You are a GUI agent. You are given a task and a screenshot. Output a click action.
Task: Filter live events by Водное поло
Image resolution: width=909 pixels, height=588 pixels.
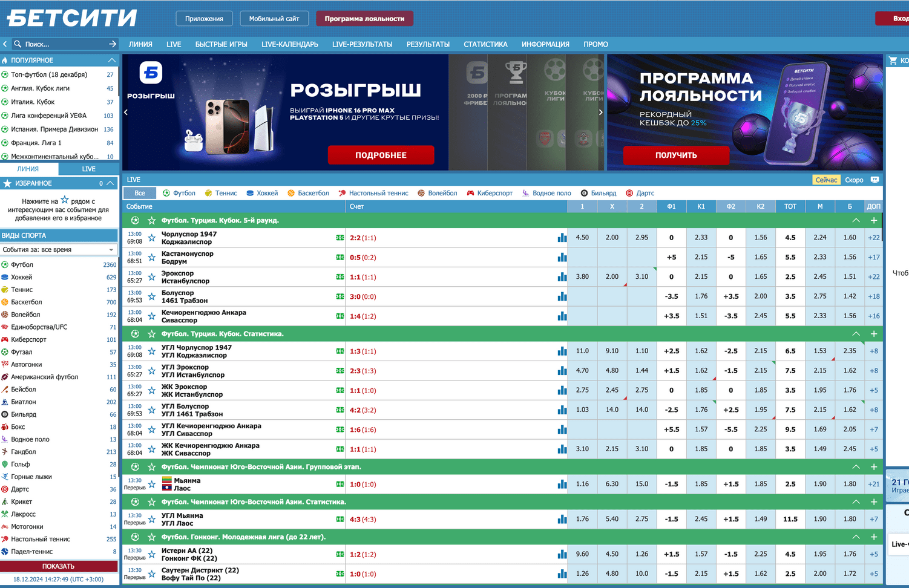[546, 193]
